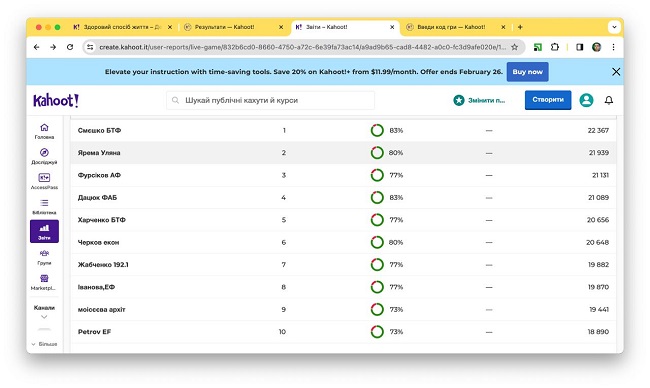This screenshot has height=388, width=650.
Task: Click the site info icon in address bar
Action: point(90,47)
